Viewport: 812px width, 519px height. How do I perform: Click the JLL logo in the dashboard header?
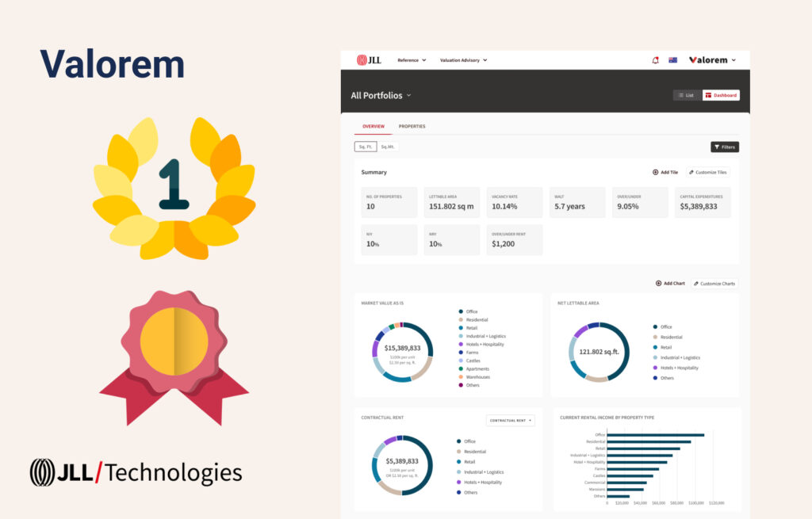369,60
